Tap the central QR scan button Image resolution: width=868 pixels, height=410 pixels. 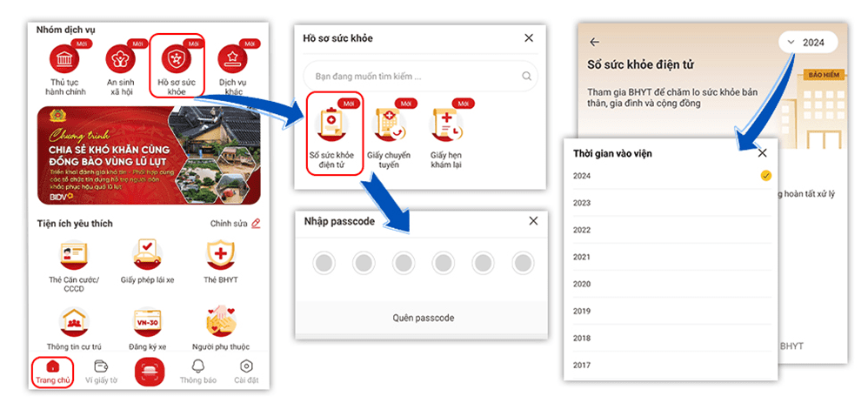pos(150,372)
